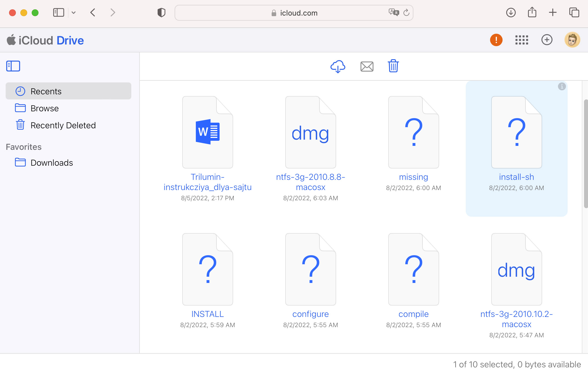Viewport: 588px width, 373px height.
Task: Open the ntfs-3g-2010.8.8-macosx dmg file
Action: click(x=310, y=132)
